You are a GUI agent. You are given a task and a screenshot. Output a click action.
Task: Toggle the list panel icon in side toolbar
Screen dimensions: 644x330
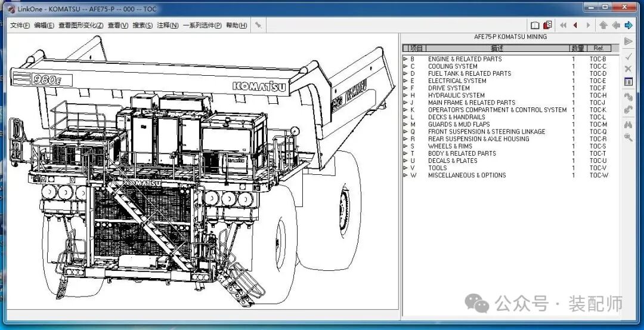[x=628, y=82]
